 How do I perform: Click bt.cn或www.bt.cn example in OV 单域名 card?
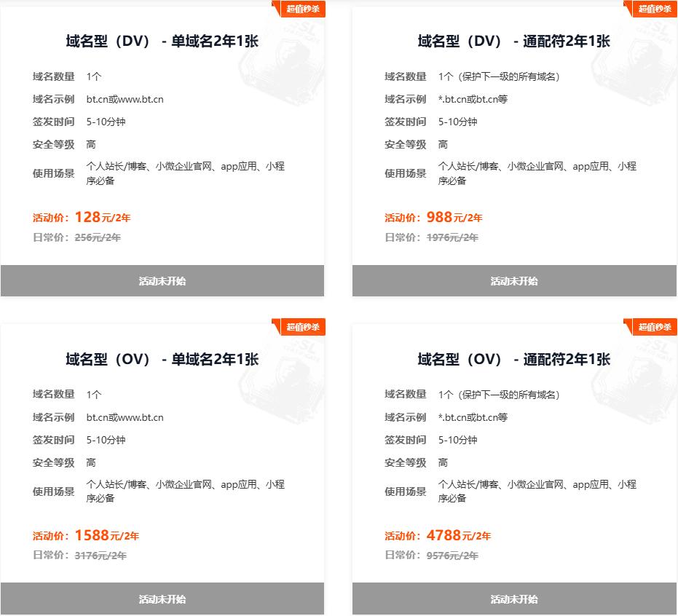pyautogui.click(x=125, y=417)
